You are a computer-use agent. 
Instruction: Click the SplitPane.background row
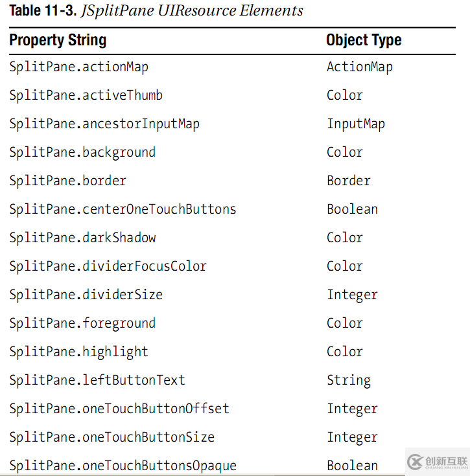(82, 152)
